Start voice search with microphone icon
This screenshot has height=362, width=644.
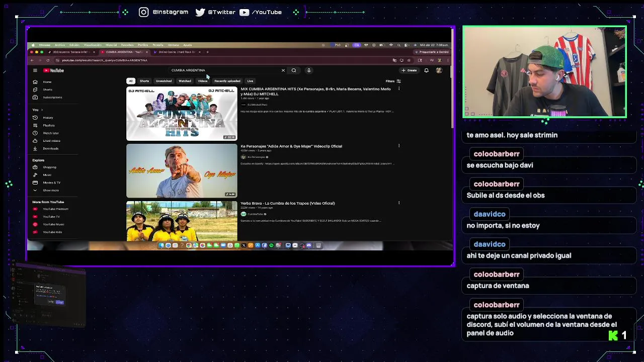[309, 70]
